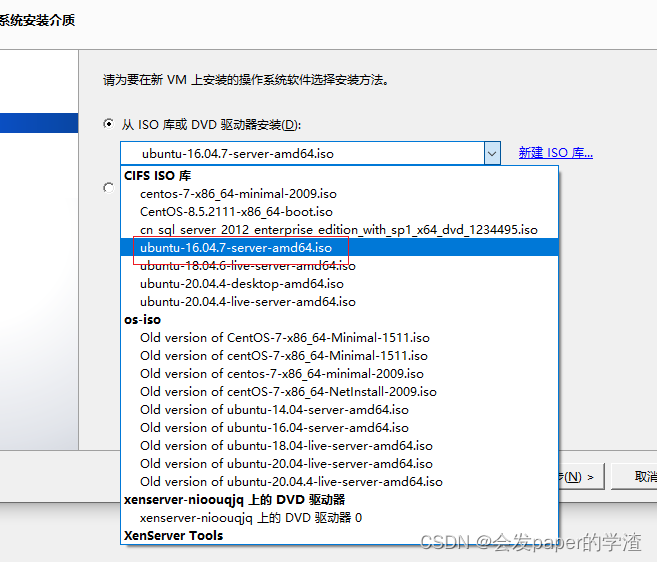Collapse the ISO dropdown using its arrow

tap(492, 153)
